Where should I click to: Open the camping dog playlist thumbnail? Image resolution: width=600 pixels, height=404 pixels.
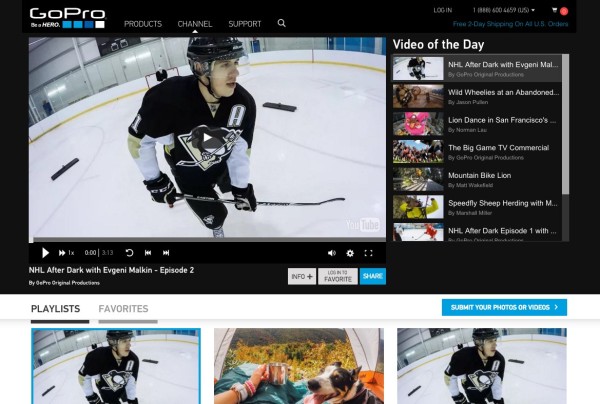(x=299, y=366)
